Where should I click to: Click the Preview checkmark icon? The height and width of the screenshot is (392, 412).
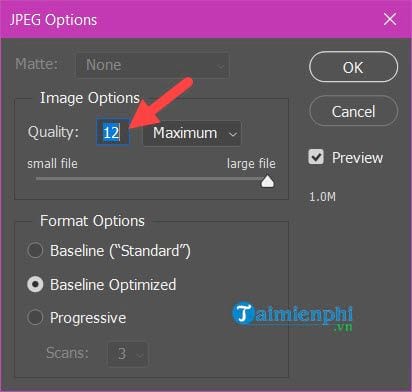point(316,157)
